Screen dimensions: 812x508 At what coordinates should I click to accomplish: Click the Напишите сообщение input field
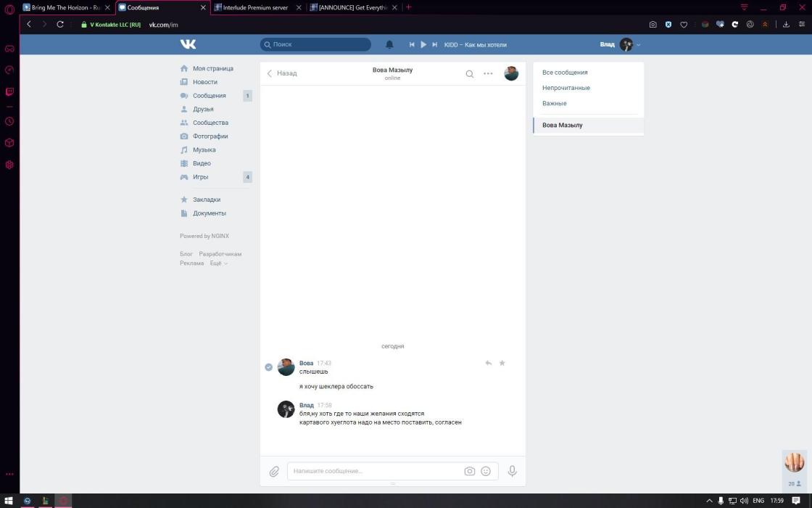point(373,471)
